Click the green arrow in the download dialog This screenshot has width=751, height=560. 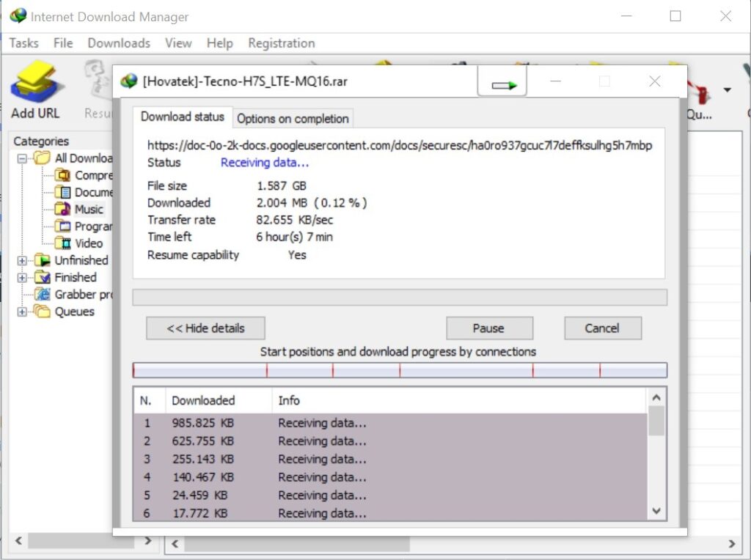[503, 82]
